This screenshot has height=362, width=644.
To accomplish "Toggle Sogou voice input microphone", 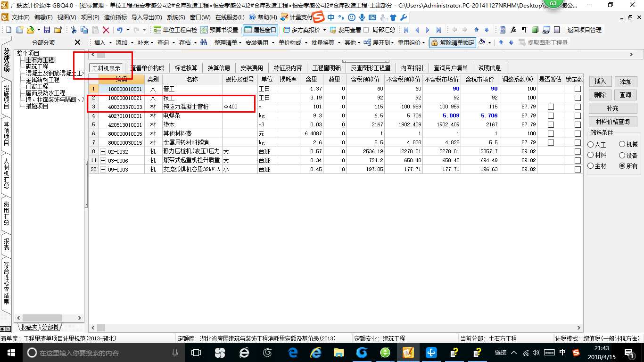I will (x=362, y=17).
